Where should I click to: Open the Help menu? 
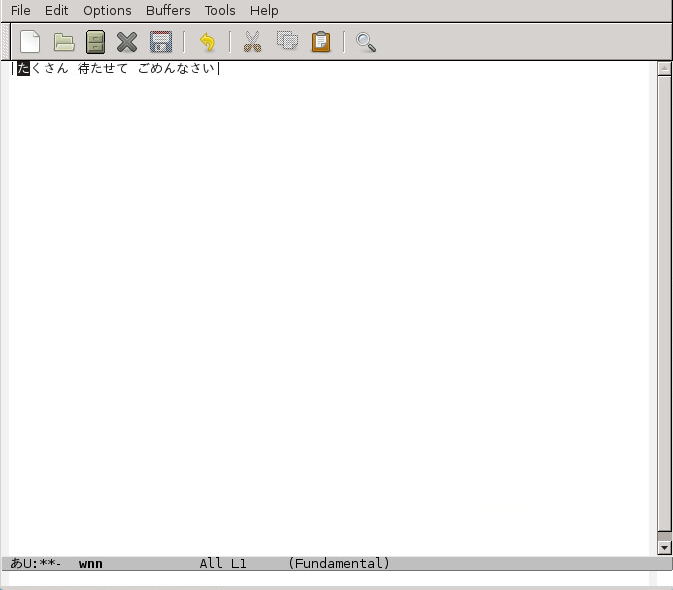[264, 10]
